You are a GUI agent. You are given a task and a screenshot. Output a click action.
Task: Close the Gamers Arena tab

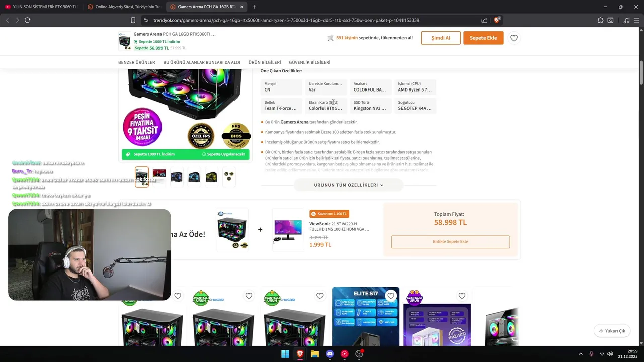point(242,7)
